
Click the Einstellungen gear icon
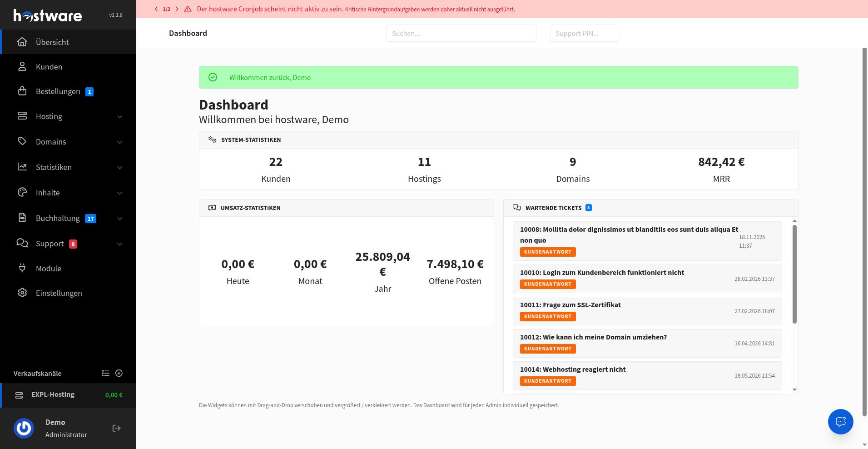(22, 293)
